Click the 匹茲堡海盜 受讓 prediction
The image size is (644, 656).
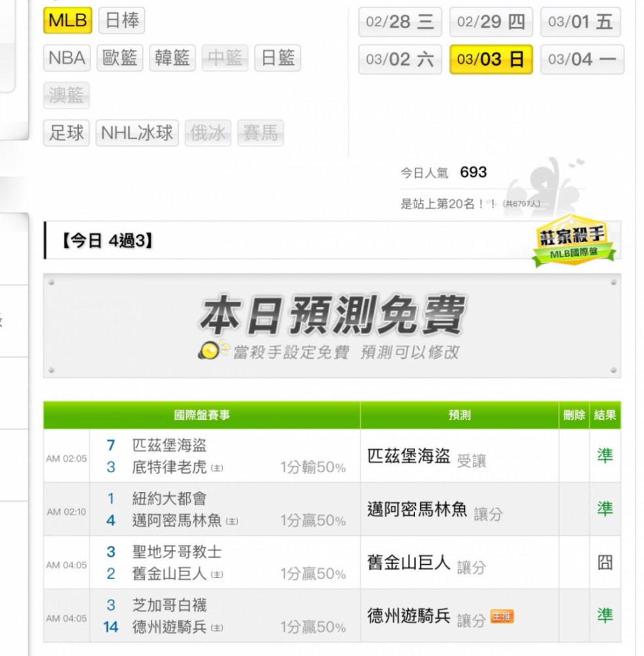tap(426, 457)
